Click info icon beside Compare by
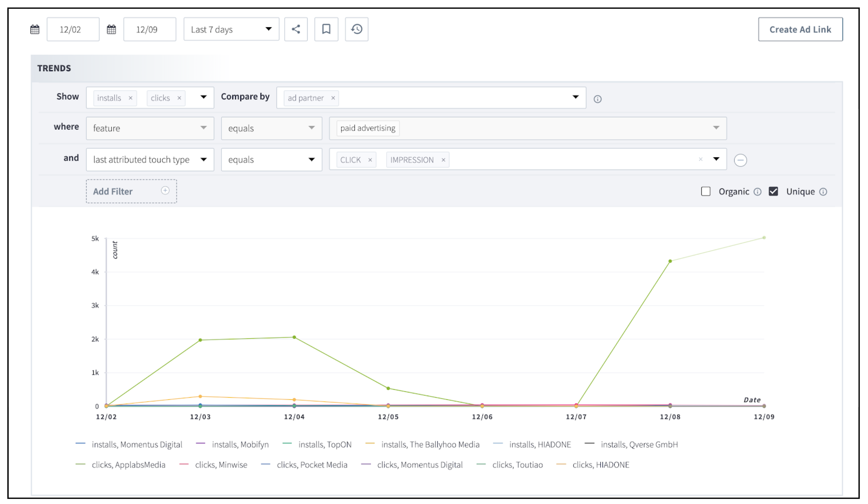 tap(598, 99)
